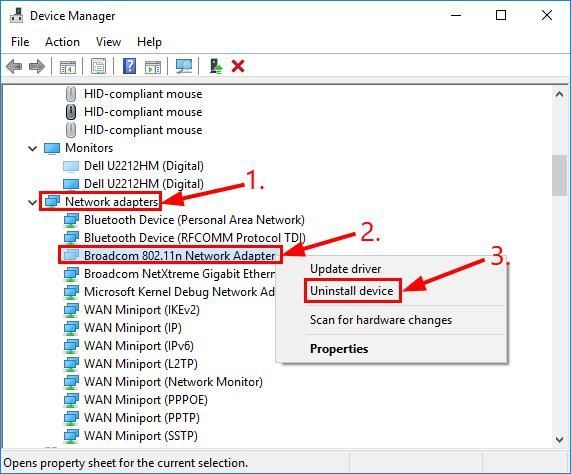Screen dimensions: 571x474
Task: Click the vertical scrollbar thumb
Action: click(559, 175)
